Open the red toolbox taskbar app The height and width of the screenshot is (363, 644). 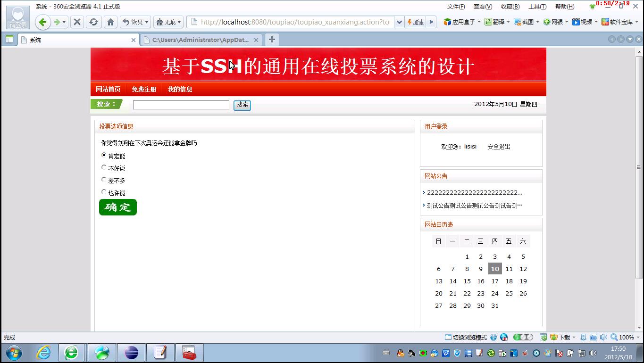tap(189, 353)
